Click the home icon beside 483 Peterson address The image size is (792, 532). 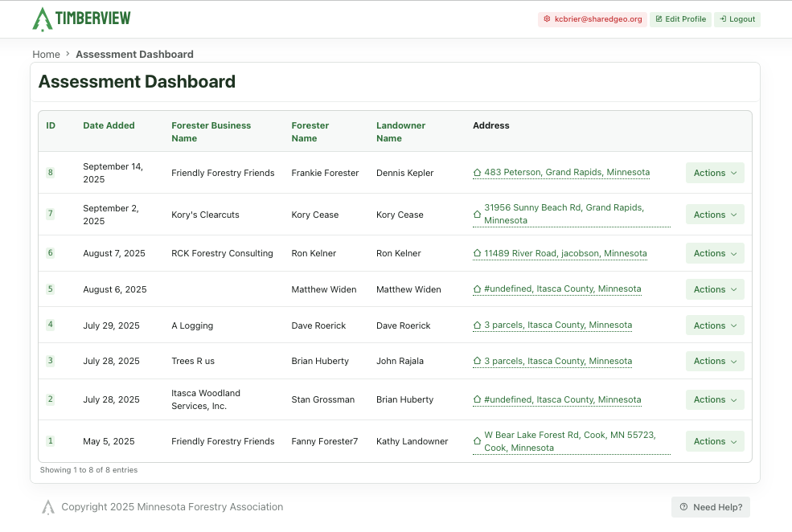pos(478,173)
